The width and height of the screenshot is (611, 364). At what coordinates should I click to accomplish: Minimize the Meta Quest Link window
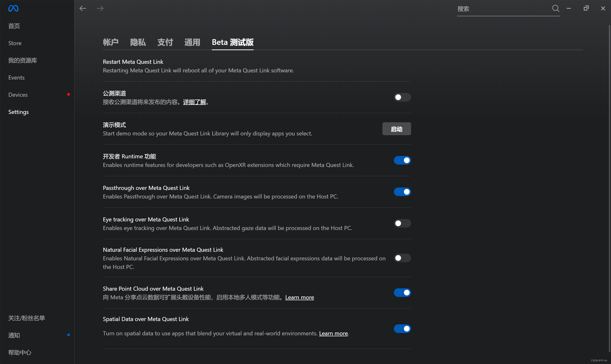(x=568, y=8)
